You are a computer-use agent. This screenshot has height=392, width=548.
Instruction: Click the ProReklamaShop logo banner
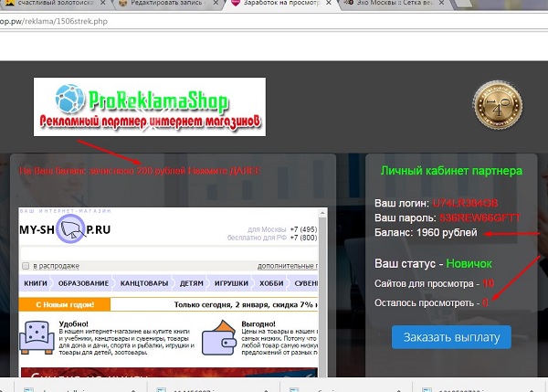click(x=150, y=107)
